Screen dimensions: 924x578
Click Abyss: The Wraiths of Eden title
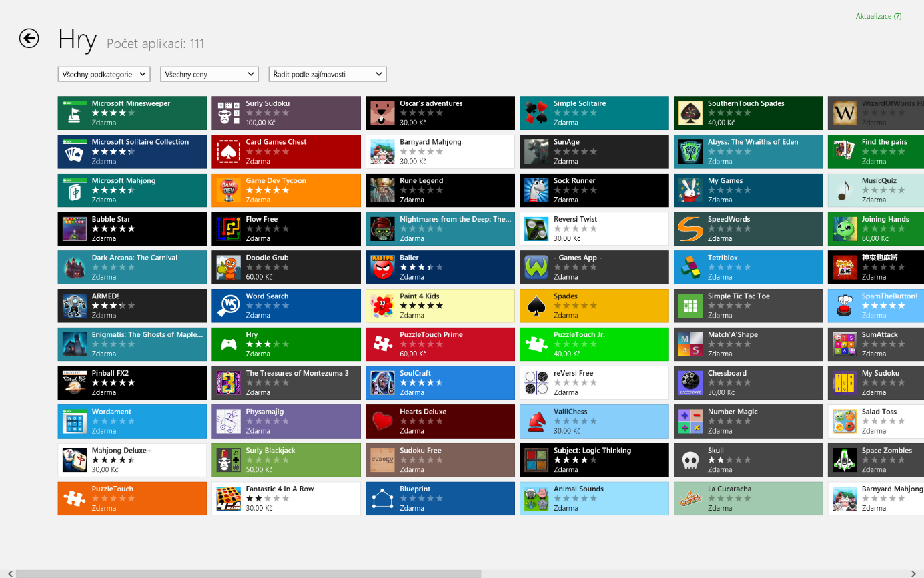[x=753, y=142]
